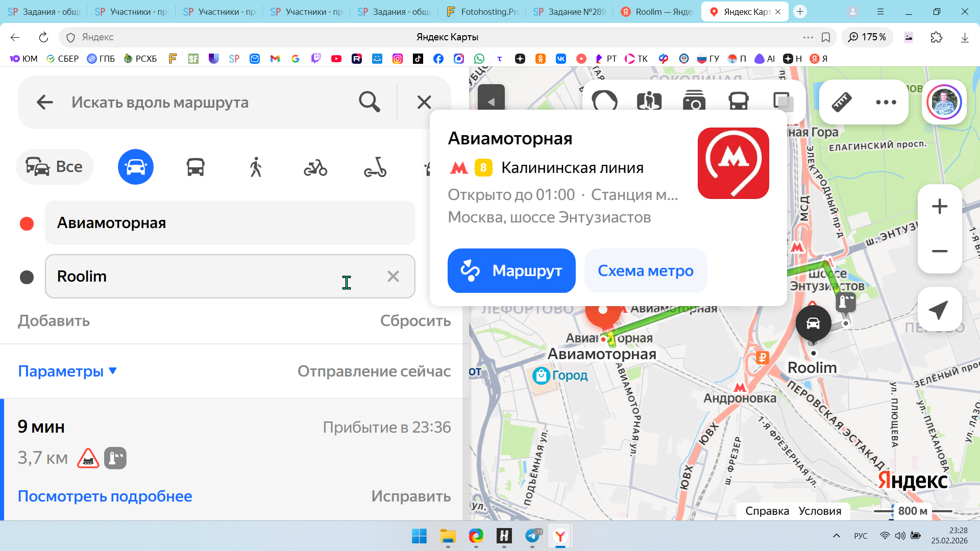
Task: Toggle the 'Все' transport modes option
Action: coord(55,167)
